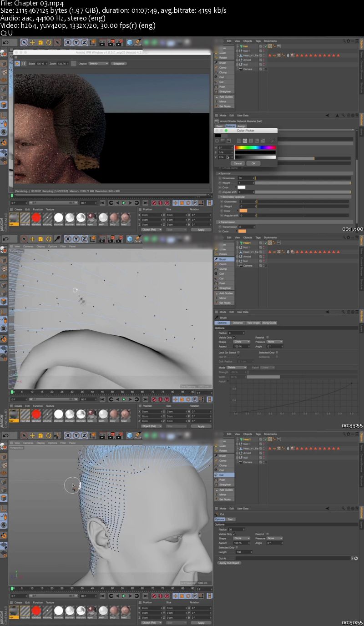Viewport: 364px width, 626px height.
Task: Open Shape Circle dropdown in 00:50:55 frame
Action: click(242, 538)
